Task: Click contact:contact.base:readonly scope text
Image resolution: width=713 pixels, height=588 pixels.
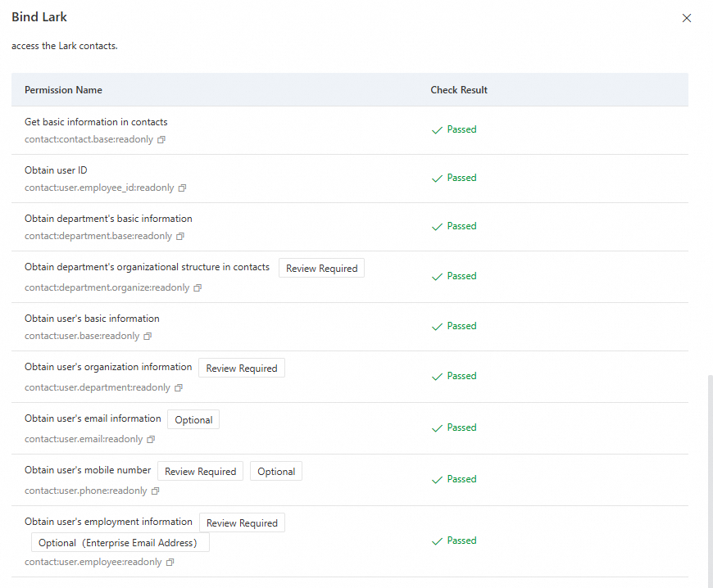Action: [x=89, y=139]
